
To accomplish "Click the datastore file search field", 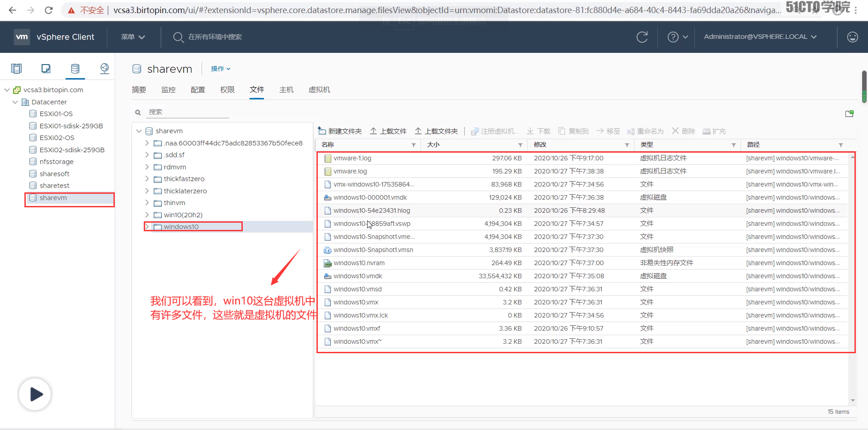I will tap(188, 112).
